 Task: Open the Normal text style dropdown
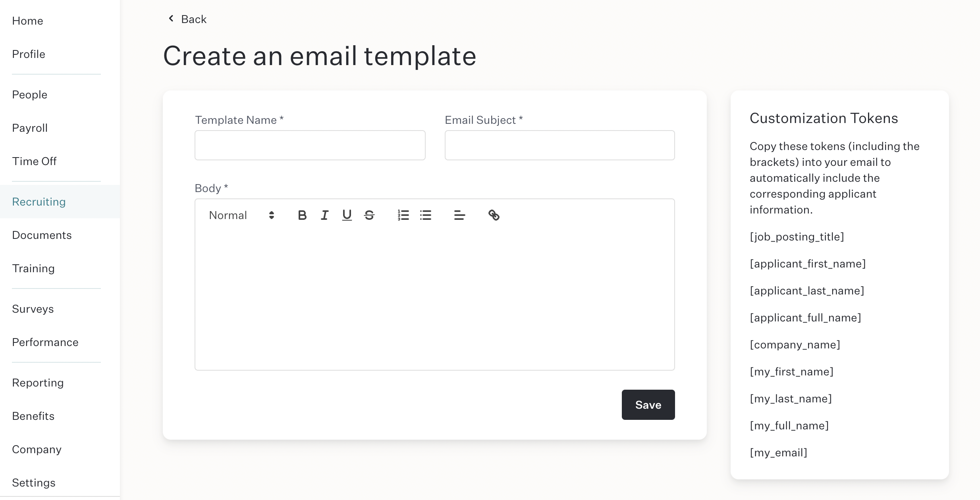[x=241, y=215]
